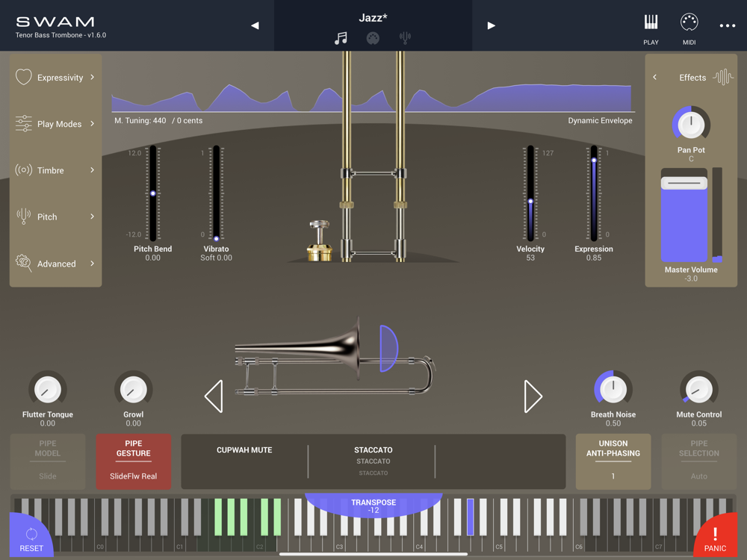
Task: Open the Pitch menu label
Action: (47, 217)
